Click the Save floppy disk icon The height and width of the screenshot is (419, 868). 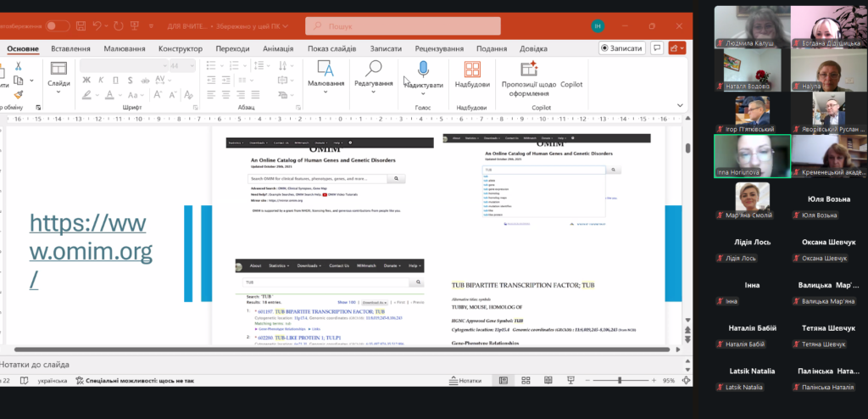click(x=80, y=26)
